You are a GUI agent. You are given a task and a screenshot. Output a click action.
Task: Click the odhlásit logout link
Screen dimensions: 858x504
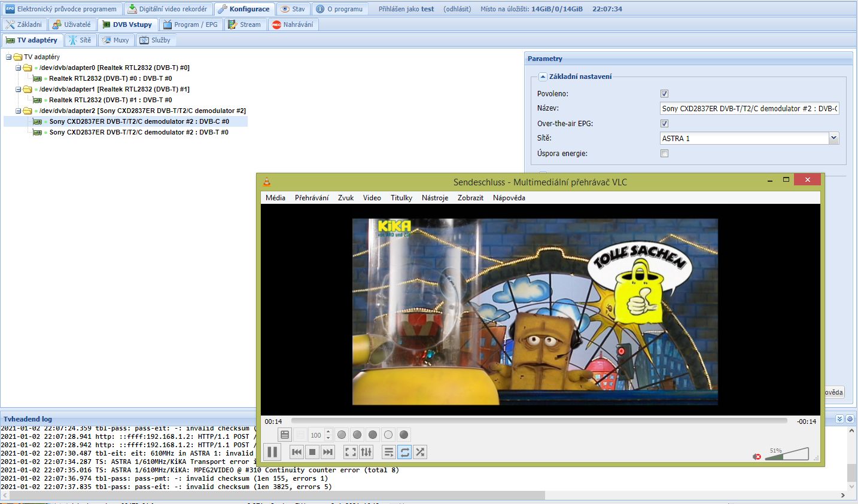(457, 9)
